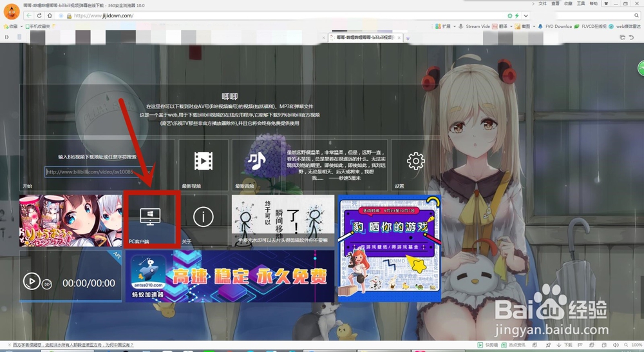Open the address bar dropdown arrow

[x=526, y=15]
